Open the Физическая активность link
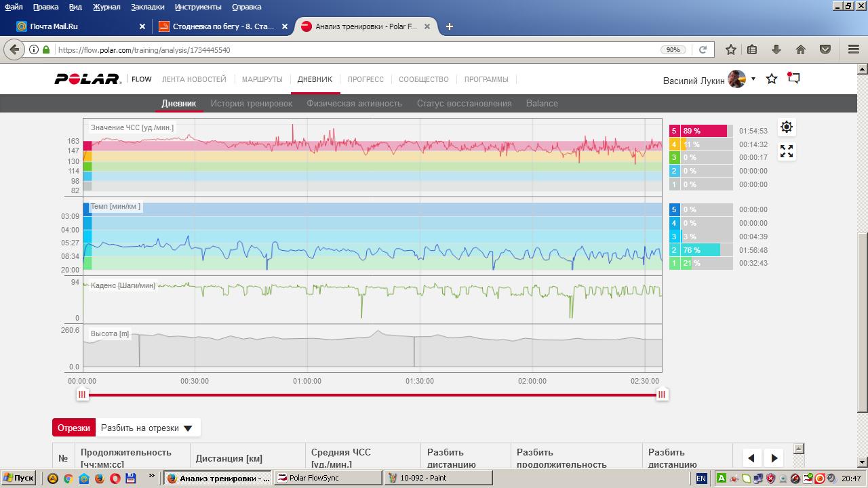 coord(354,104)
